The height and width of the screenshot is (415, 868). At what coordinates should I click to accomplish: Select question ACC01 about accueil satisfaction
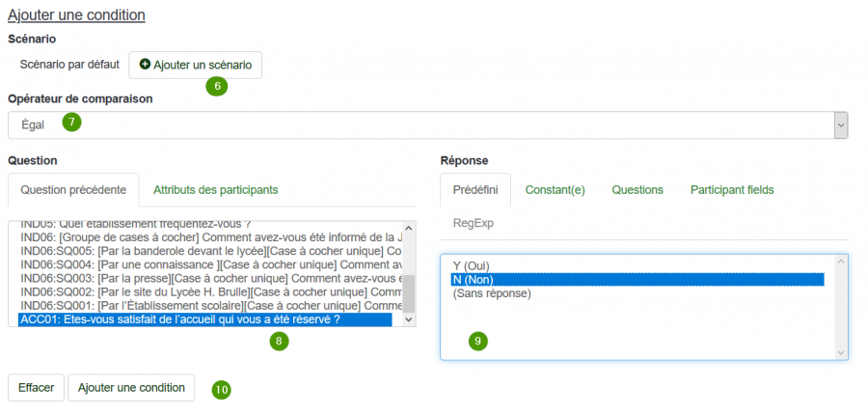[205, 319]
